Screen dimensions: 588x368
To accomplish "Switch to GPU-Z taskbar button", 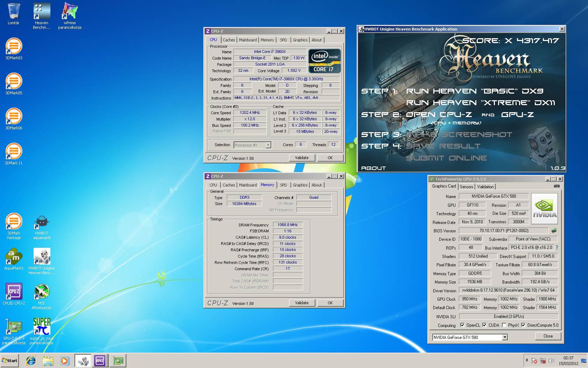I will click(x=118, y=360).
